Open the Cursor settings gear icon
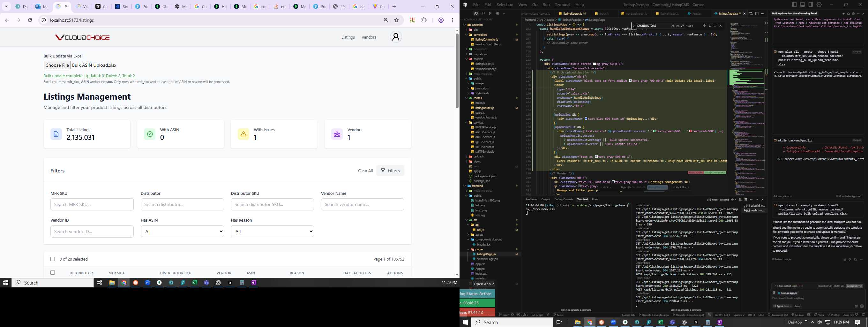868x327 pixels. (819, 4)
